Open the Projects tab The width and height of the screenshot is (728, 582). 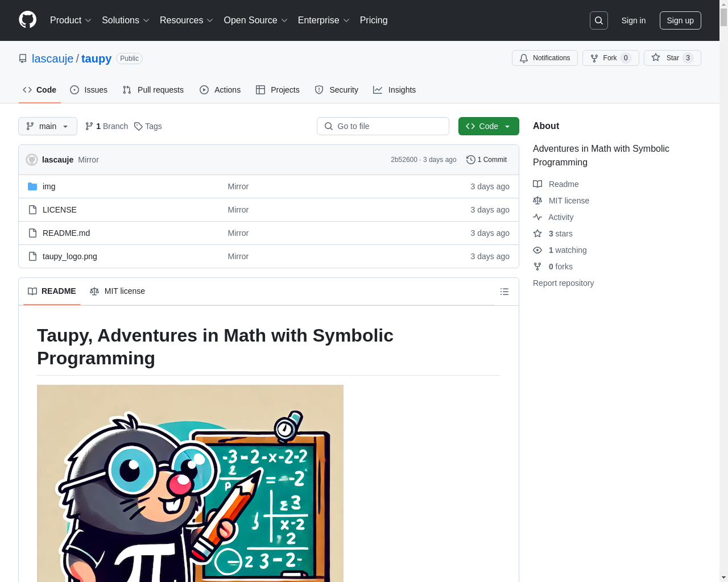click(x=278, y=90)
